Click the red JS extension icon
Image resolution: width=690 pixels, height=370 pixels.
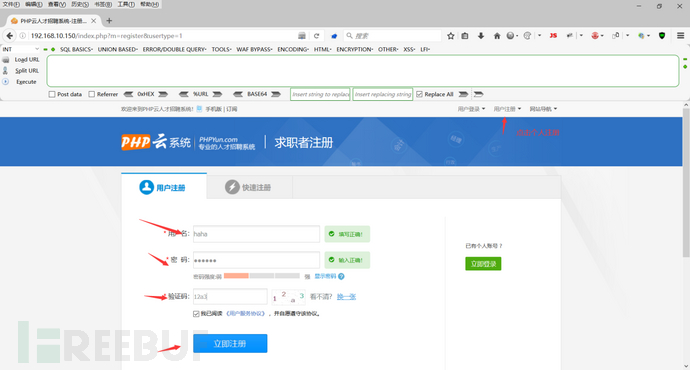pos(553,36)
